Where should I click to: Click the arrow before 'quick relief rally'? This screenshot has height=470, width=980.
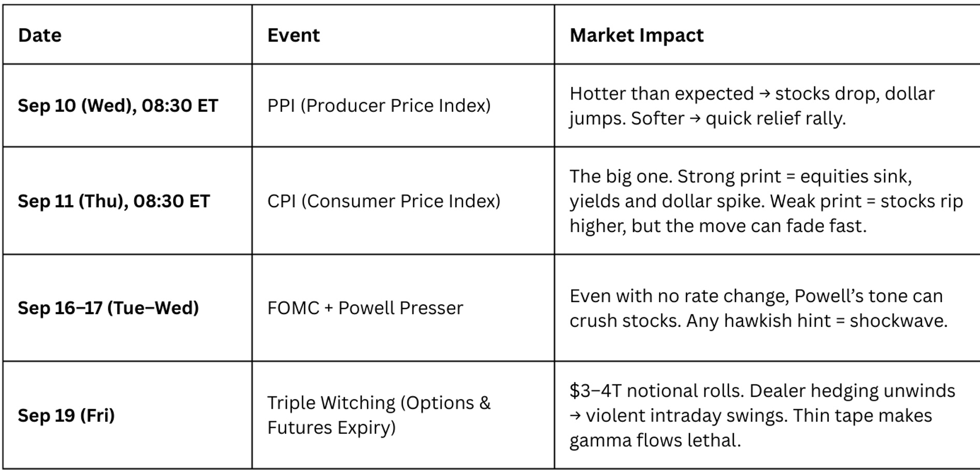695,119
